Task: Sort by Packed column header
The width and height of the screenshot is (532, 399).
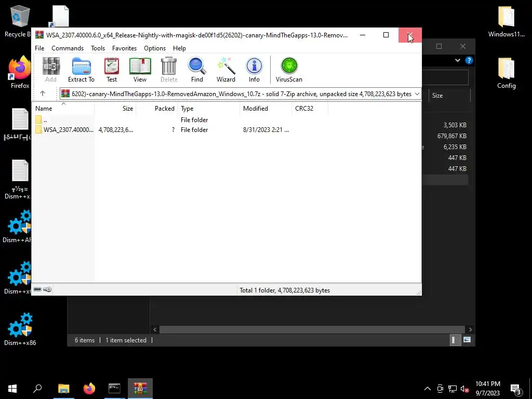Action: (x=157, y=109)
